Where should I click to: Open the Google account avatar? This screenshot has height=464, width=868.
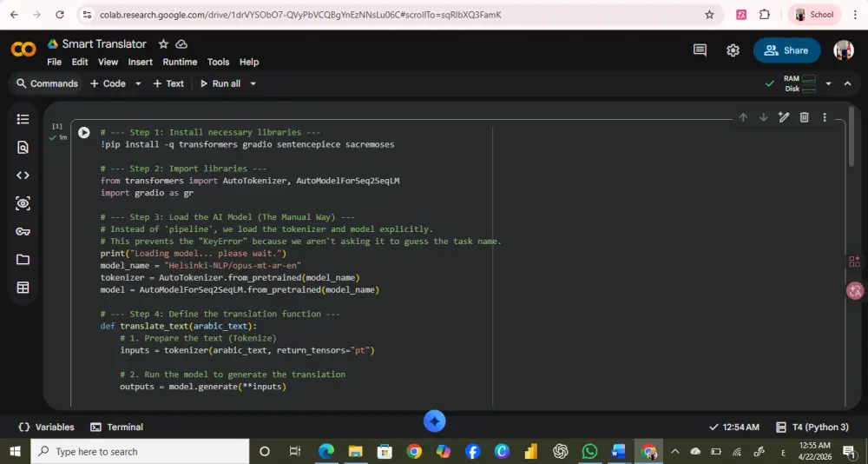click(844, 50)
